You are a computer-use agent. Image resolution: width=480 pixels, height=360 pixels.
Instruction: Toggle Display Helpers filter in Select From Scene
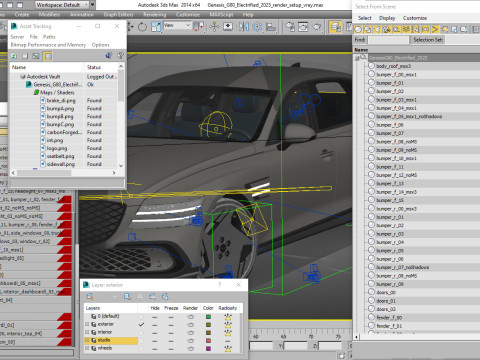click(x=397, y=30)
